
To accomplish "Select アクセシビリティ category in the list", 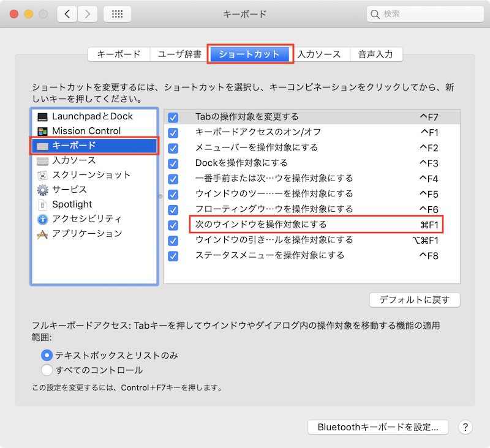I will click(x=94, y=219).
